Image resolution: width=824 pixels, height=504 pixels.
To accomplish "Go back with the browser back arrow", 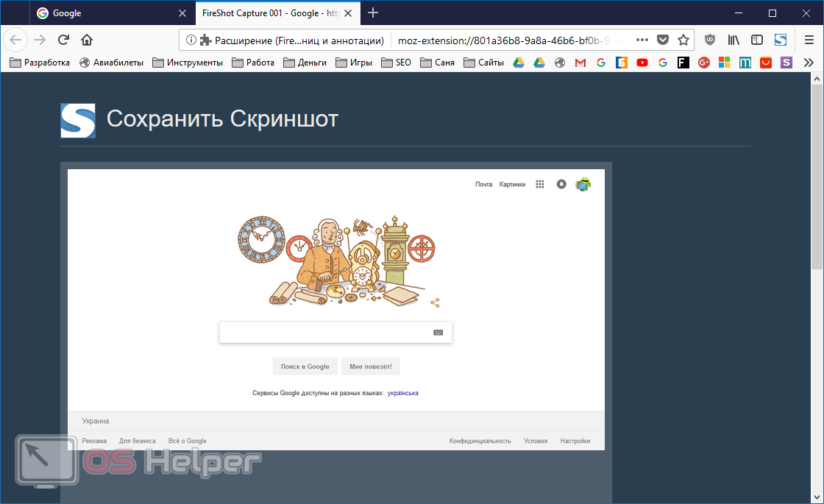I will coord(15,40).
